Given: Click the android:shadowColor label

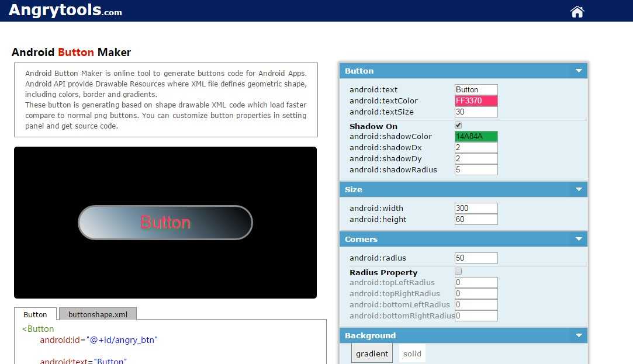Looking at the screenshot, I should click(x=390, y=136).
